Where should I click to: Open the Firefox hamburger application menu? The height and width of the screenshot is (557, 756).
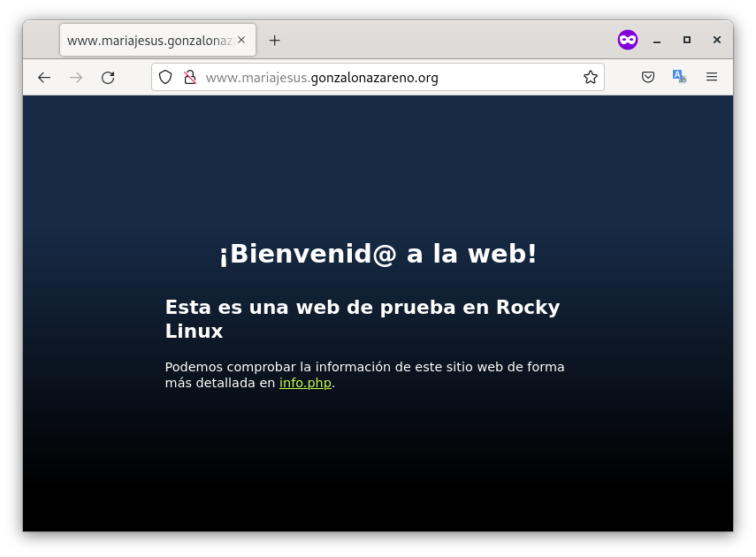(x=712, y=78)
